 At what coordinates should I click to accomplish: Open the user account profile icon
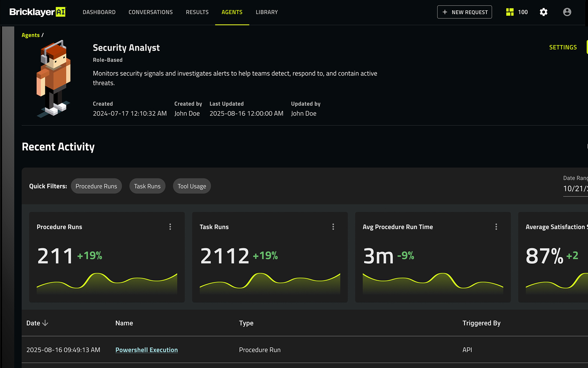click(x=567, y=12)
